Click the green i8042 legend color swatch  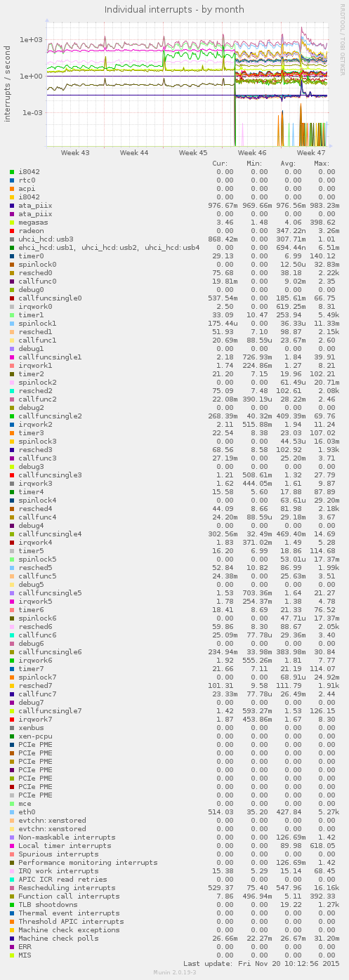pos(12,172)
